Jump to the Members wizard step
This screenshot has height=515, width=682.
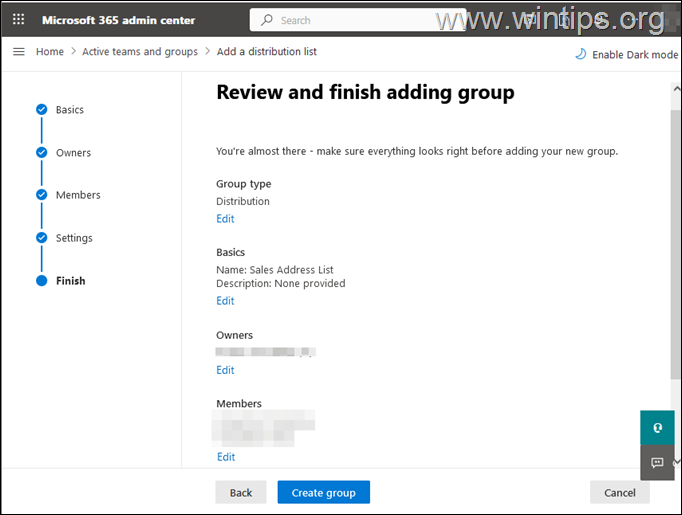click(78, 195)
